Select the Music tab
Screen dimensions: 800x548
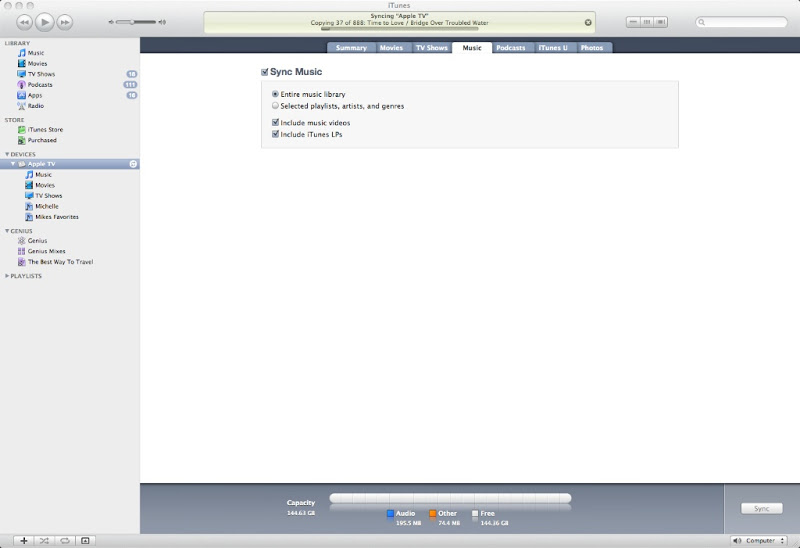click(x=472, y=47)
